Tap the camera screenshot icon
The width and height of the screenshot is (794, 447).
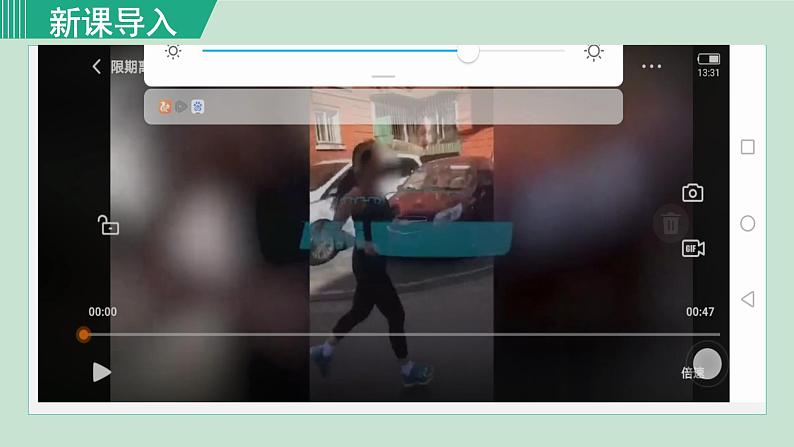[692, 193]
